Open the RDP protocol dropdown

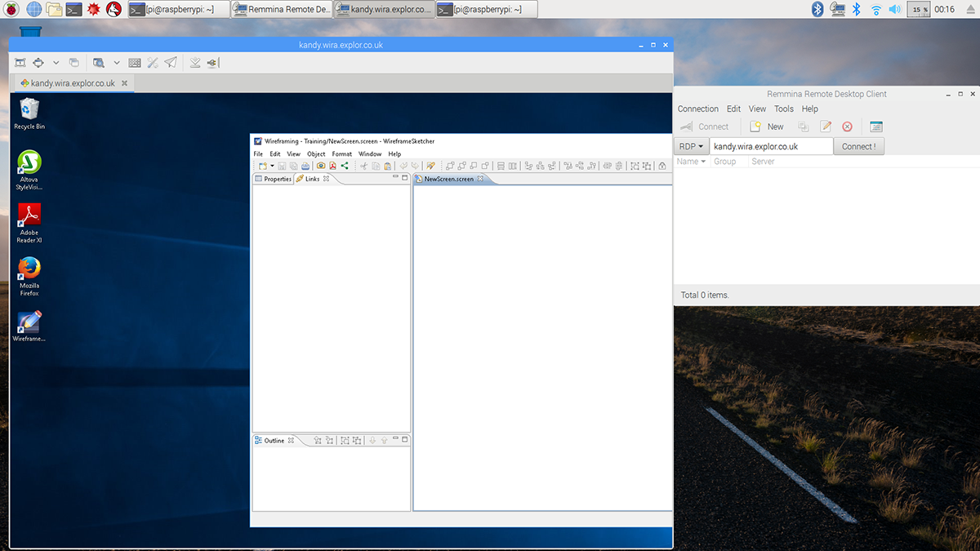coord(691,147)
